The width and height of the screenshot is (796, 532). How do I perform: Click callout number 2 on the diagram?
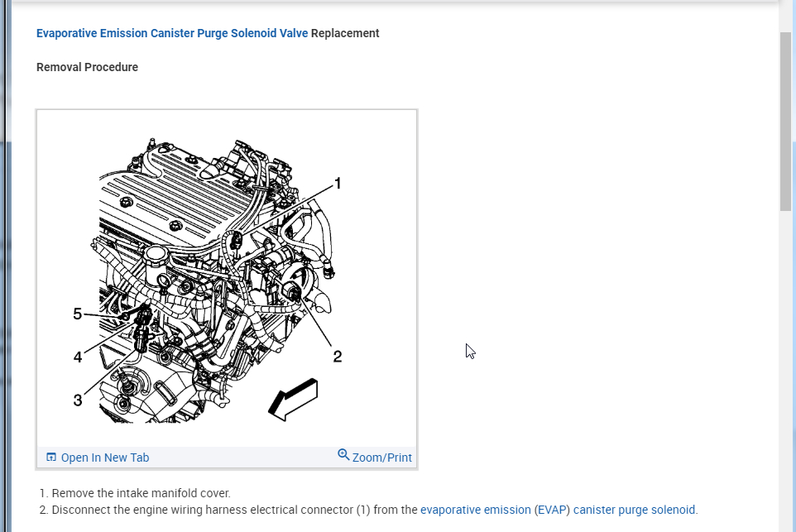(x=338, y=357)
